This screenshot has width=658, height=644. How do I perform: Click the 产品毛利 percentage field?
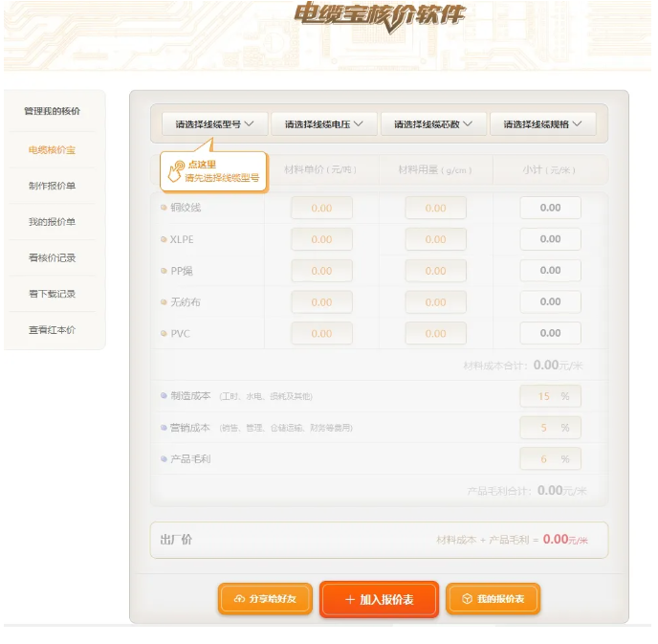[x=550, y=459]
